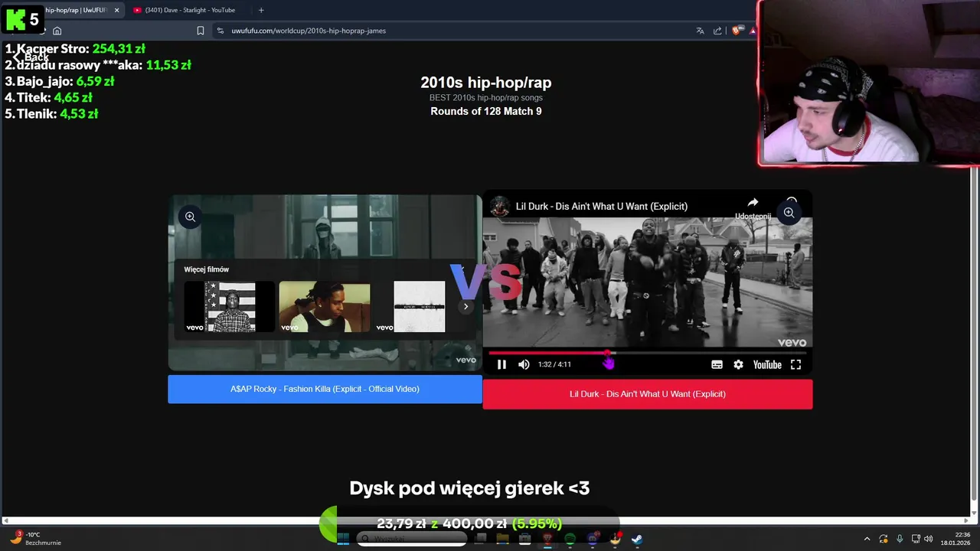Open Spotify from the taskbar
The width and height of the screenshot is (980, 551).
570,539
